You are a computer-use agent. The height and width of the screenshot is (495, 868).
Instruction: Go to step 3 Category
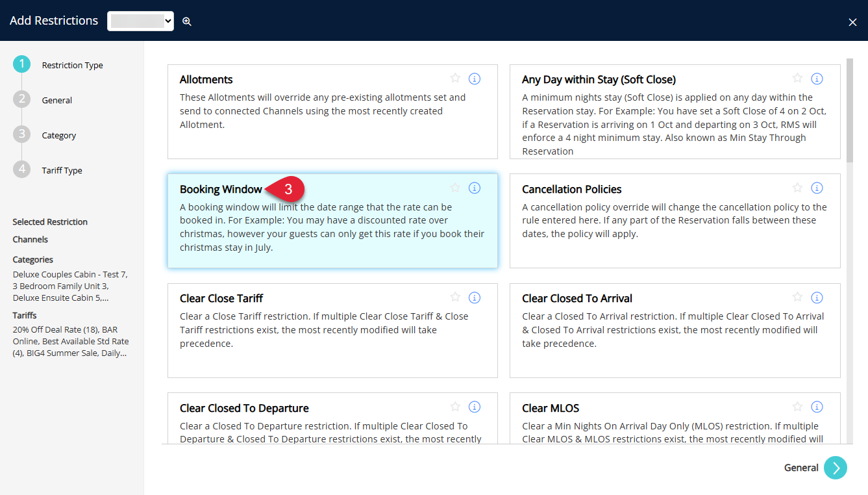coord(45,135)
